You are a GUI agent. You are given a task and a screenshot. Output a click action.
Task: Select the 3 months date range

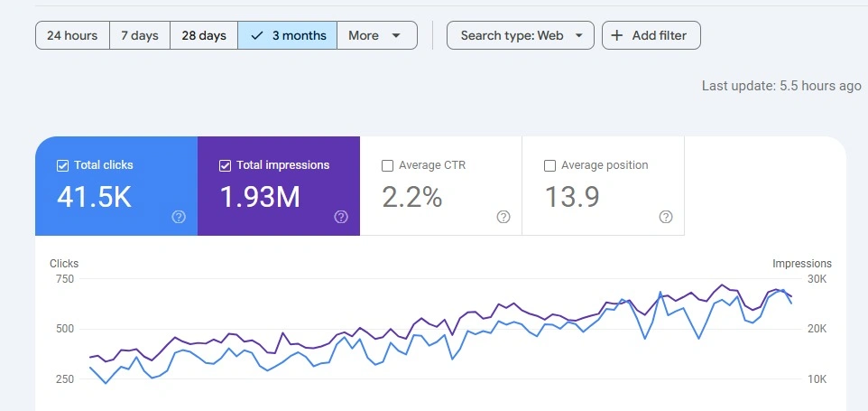287,35
